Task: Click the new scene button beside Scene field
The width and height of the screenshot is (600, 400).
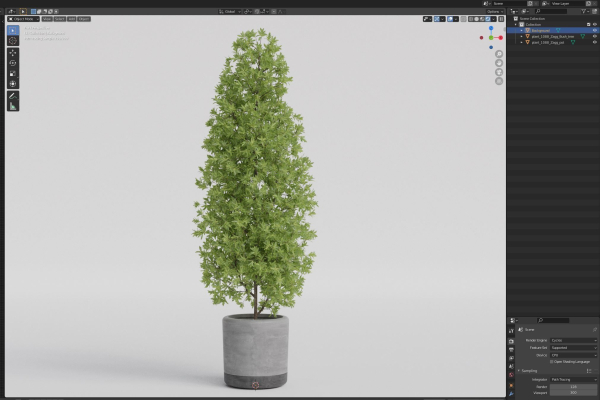Action: [x=530, y=3]
